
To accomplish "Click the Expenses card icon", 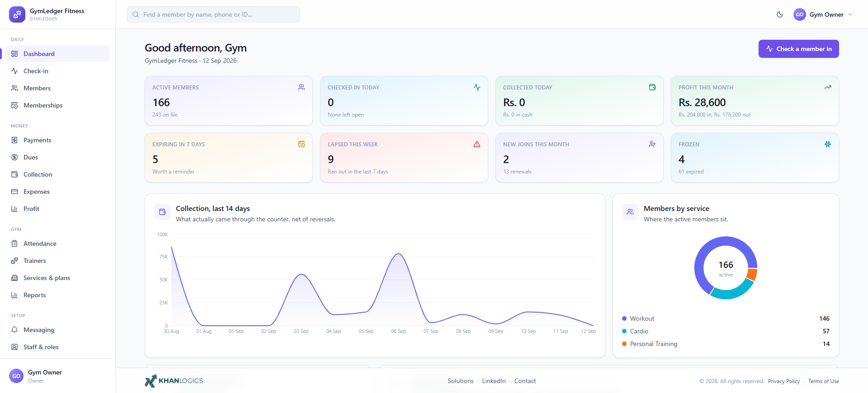I will pos(14,192).
